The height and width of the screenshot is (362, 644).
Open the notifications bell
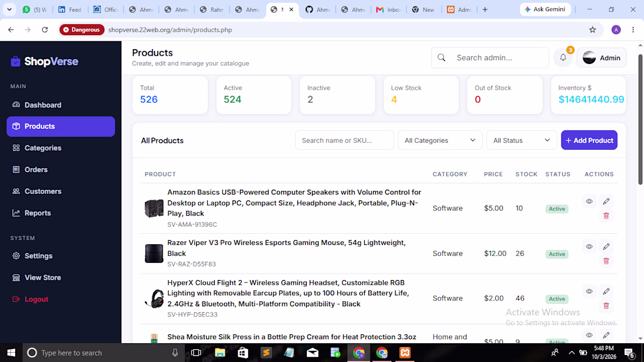(563, 58)
